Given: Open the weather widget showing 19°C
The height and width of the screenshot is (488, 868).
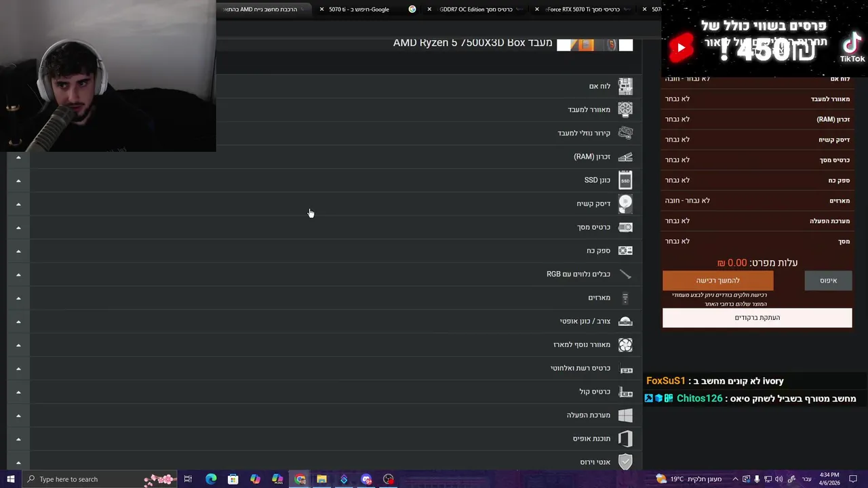Looking at the screenshot, I should [689, 479].
